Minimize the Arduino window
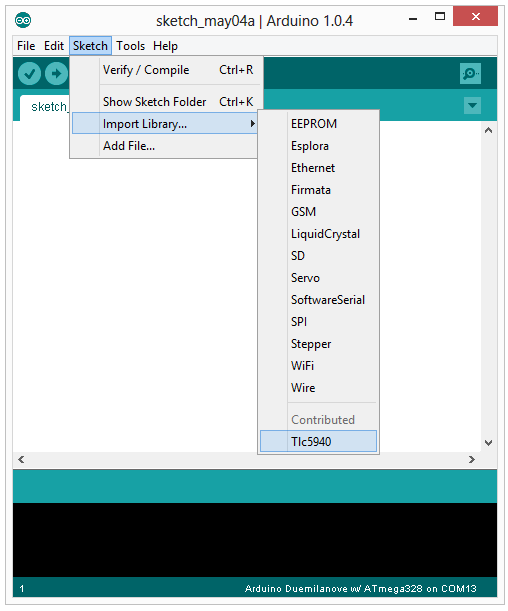Screen dimensions: 508x611 413,18
